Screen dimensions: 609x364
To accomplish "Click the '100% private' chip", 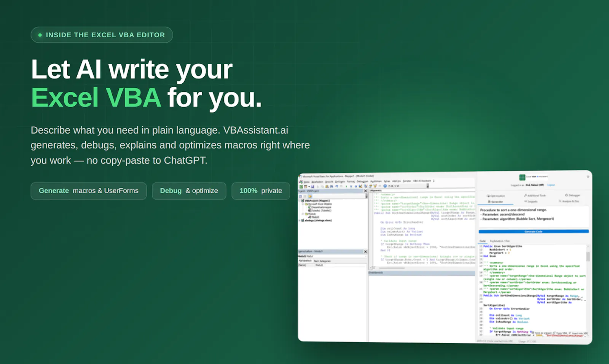I will tap(261, 191).
